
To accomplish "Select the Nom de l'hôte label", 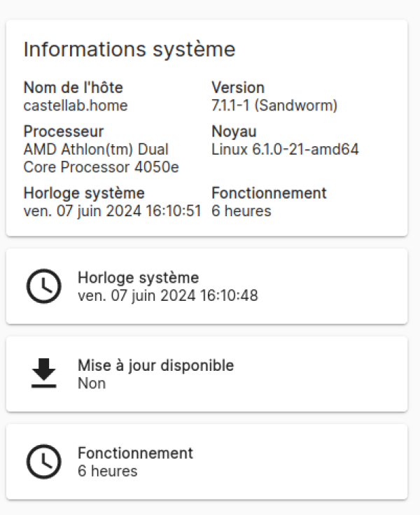I will 73,87.
